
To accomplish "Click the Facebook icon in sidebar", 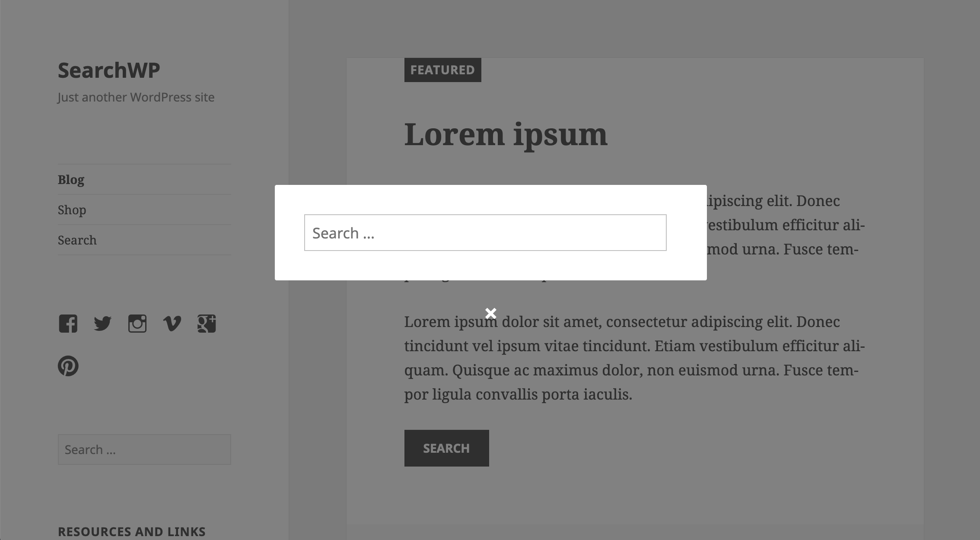I will (67, 323).
